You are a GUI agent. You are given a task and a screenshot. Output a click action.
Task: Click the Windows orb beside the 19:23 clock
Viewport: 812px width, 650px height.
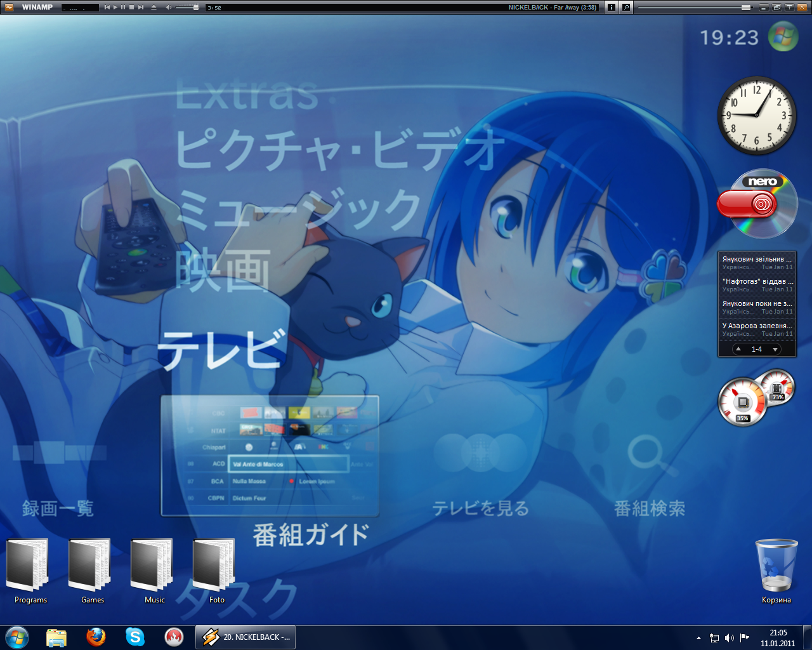[783, 36]
